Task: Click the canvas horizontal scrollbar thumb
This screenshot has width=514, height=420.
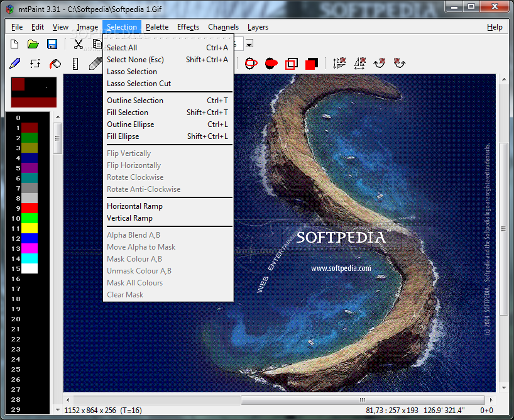Action: pos(363,400)
